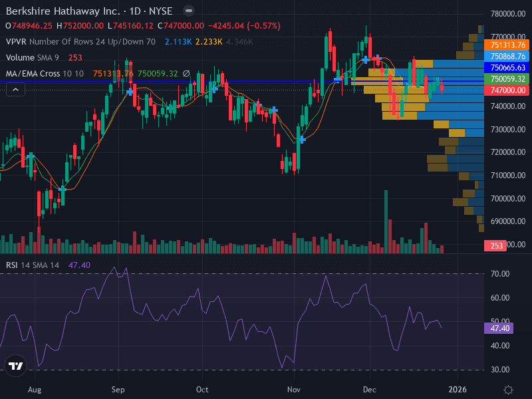
Task: Click the Volume SMA 9 legend
Action: [33, 58]
